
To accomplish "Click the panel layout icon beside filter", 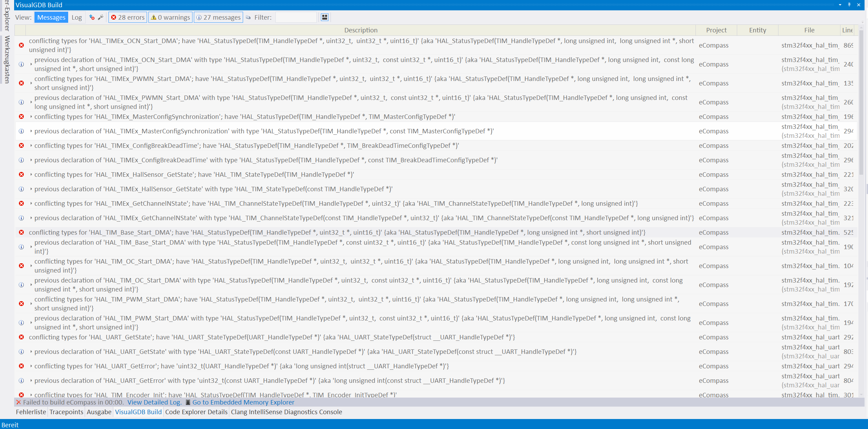I will point(324,17).
